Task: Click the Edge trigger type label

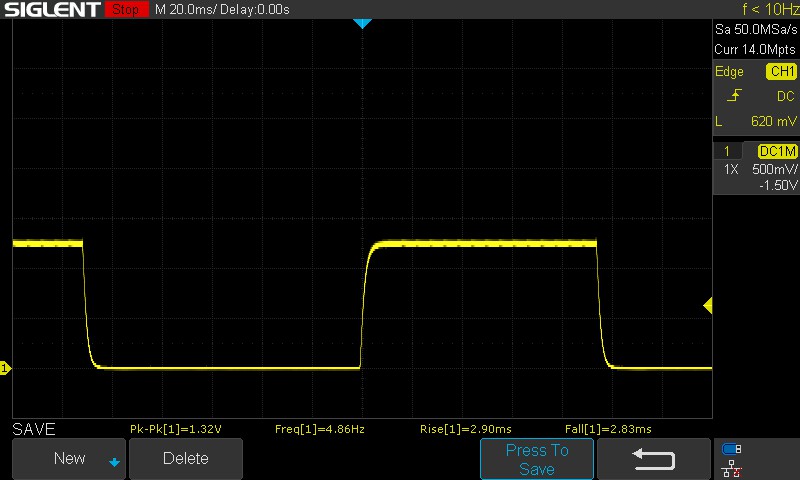Action: coord(729,72)
